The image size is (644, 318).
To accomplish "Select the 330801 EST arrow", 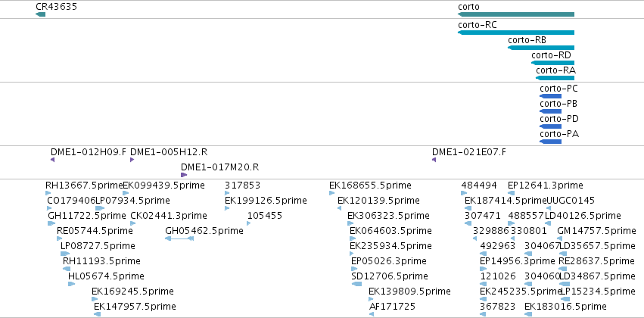I will point(512,238).
